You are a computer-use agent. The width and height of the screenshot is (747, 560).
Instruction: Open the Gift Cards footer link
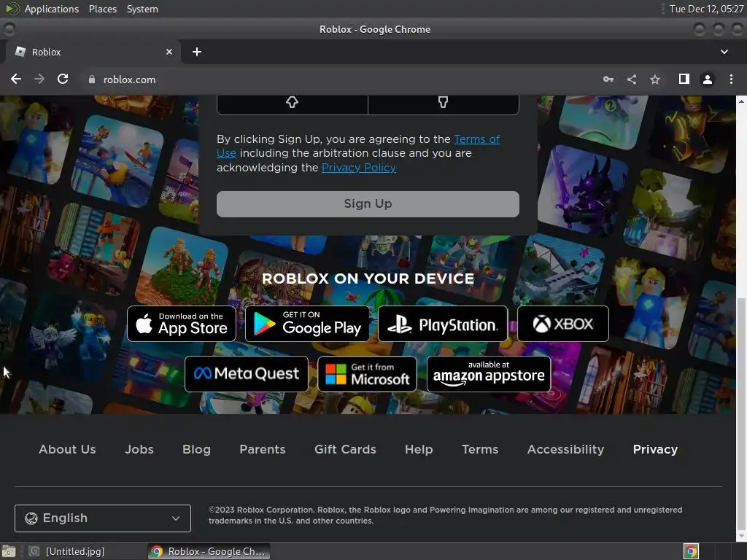pyautogui.click(x=345, y=449)
